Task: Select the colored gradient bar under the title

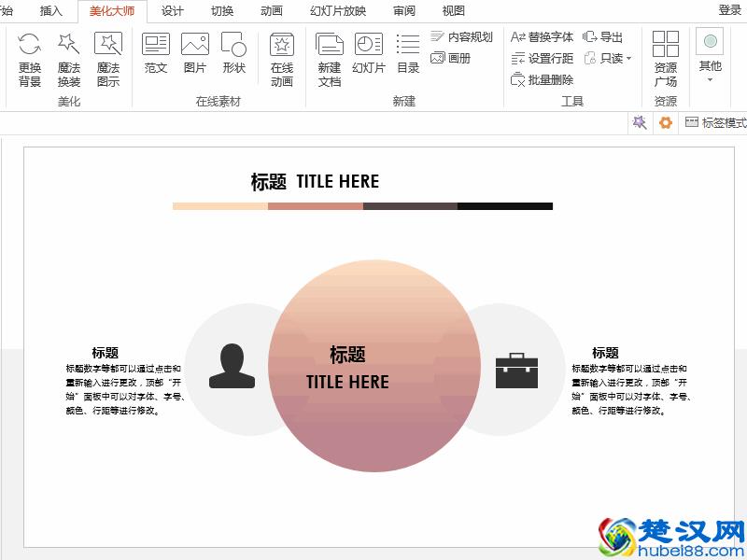Action: [x=362, y=205]
